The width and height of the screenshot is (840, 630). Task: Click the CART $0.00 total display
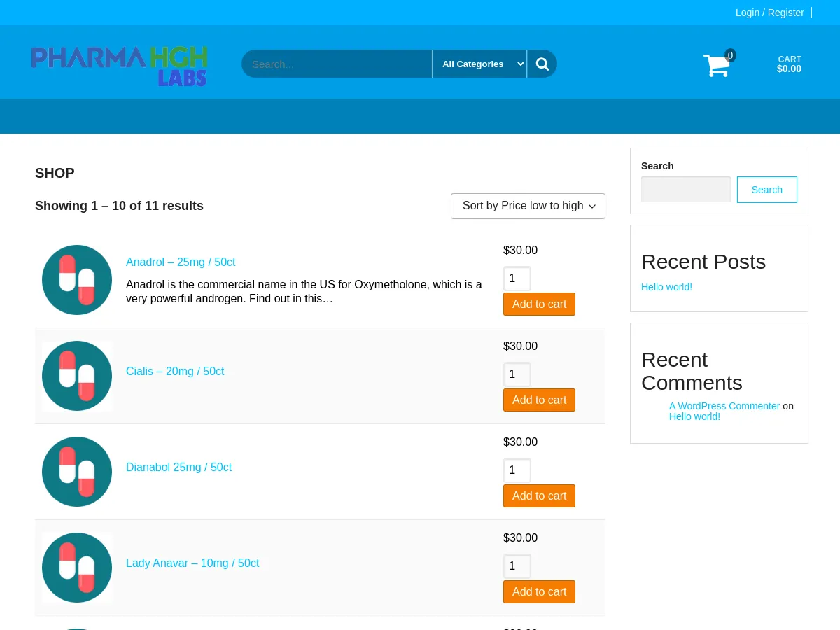[789, 64]
